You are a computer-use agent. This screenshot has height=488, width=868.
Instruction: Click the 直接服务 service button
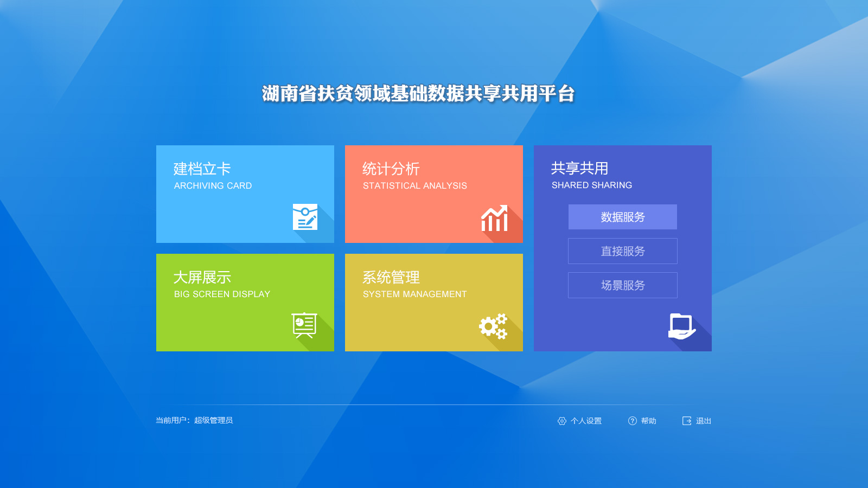[x=622, y=251]
